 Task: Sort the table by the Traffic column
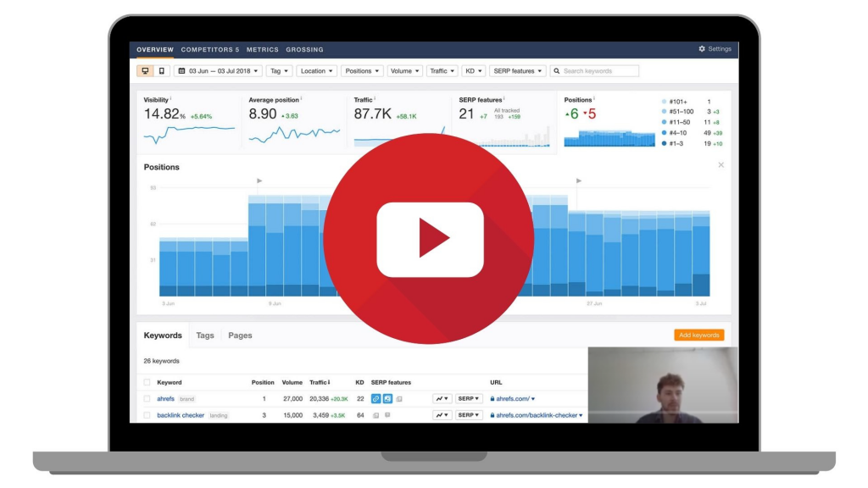pos(320,382)
